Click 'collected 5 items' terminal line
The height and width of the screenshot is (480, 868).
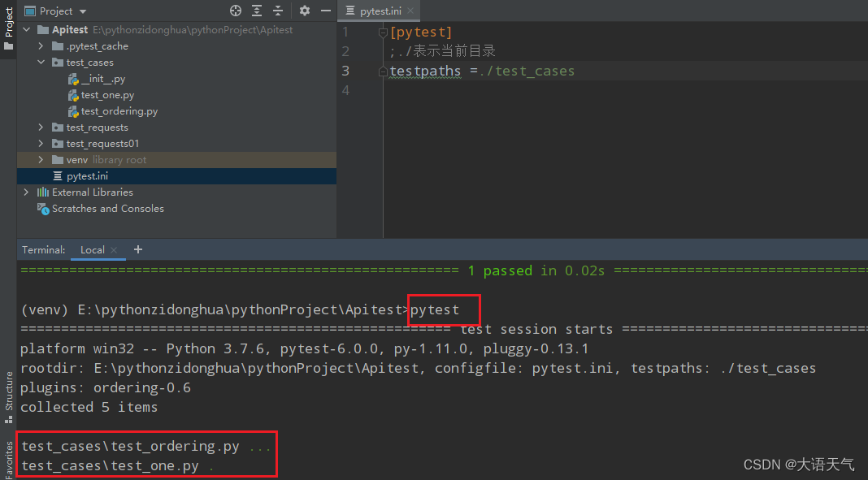89,407
